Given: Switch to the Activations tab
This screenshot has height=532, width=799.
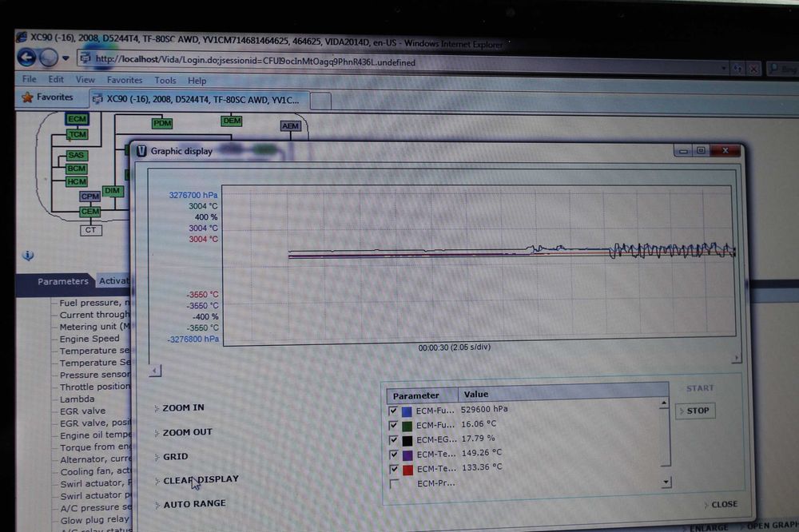Looking at the screenshot, I should [x=114, y=281].
